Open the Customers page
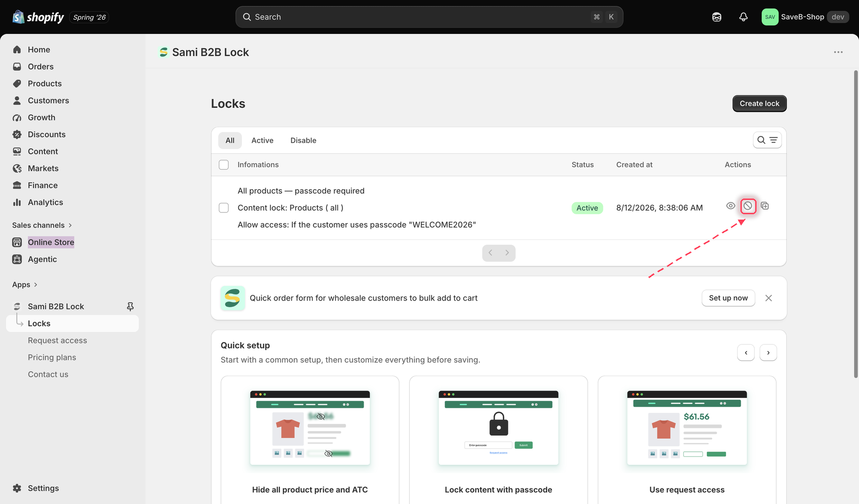Image resolution: width=859 pixels, height=504 pixels. [x=48, y=101]
